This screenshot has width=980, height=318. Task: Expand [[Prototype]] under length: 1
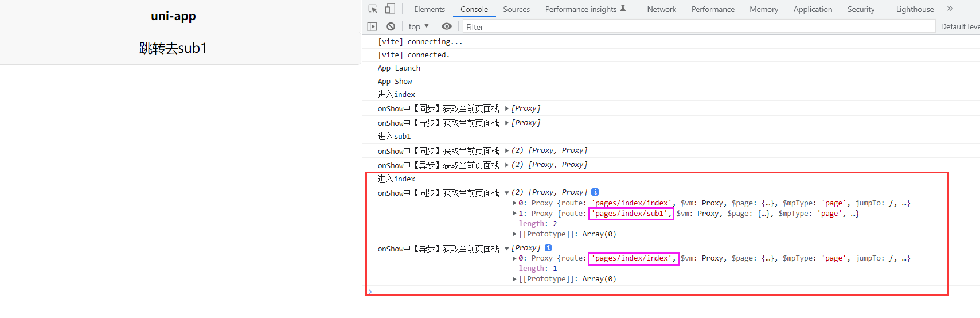514,279
